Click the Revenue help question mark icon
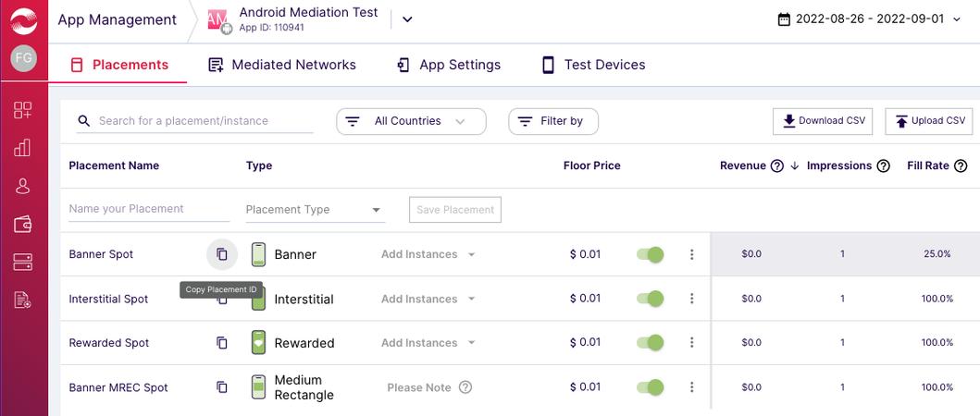Viewport: 980px width, 416px height. click(x=777, y=166)
